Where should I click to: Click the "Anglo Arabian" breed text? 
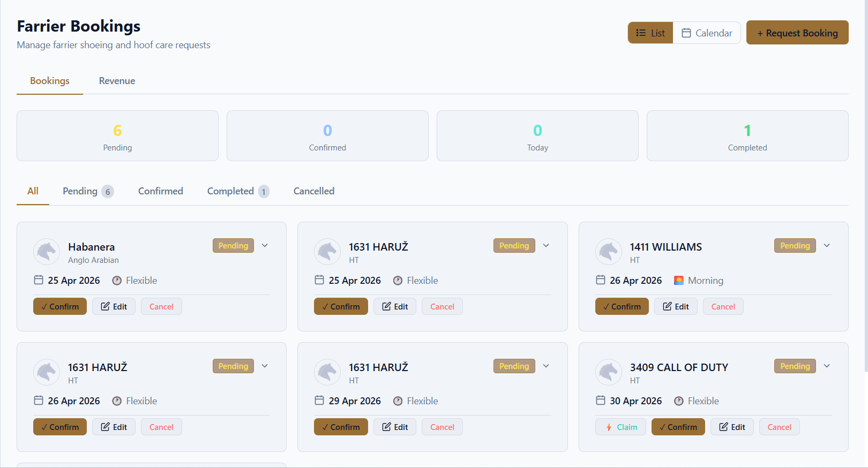[x=93, y=260]
